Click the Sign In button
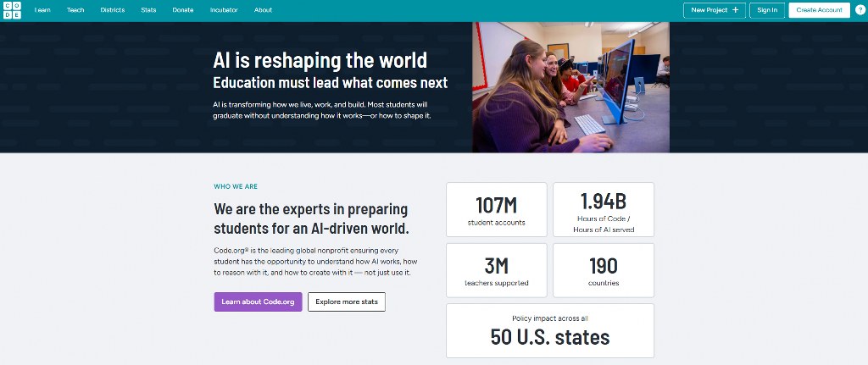 766,10
